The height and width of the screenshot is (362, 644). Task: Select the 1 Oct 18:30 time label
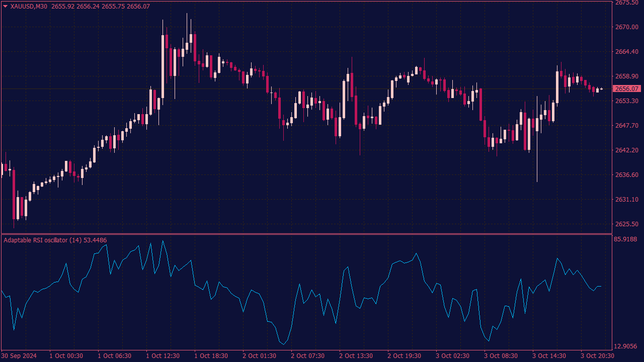point(211,356)
